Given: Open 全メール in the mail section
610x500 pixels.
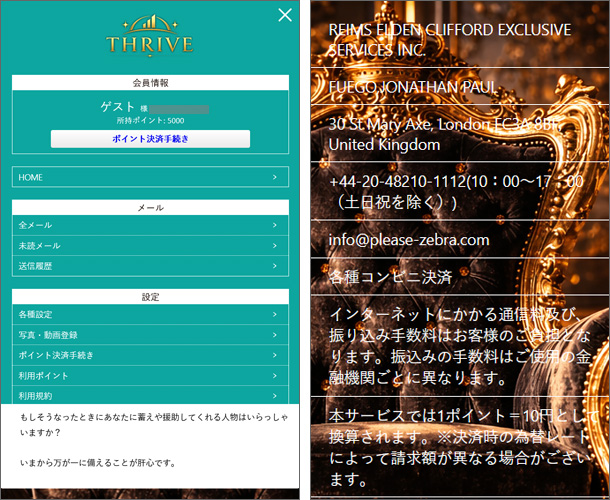Looking at the screenshot, I should tap(150, 225).
